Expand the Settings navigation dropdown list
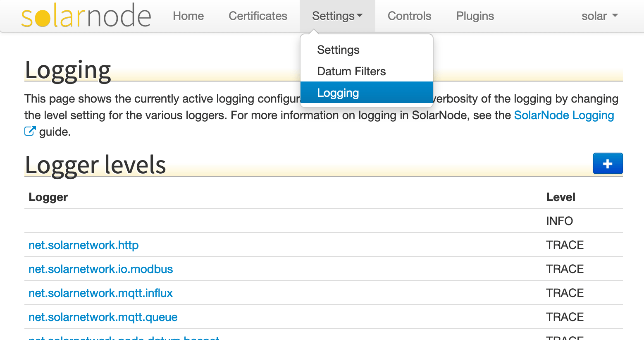 click(x=337, y=16)
